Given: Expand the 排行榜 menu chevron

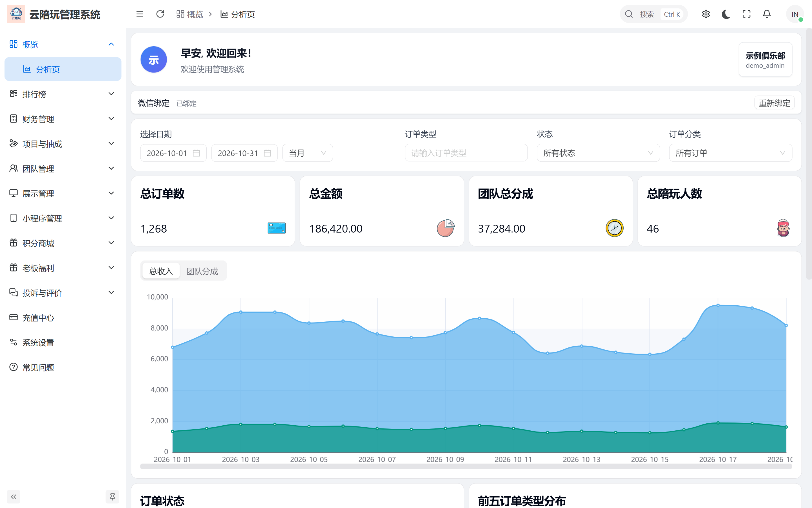Looking at the screenshot, I should (111, 94).
